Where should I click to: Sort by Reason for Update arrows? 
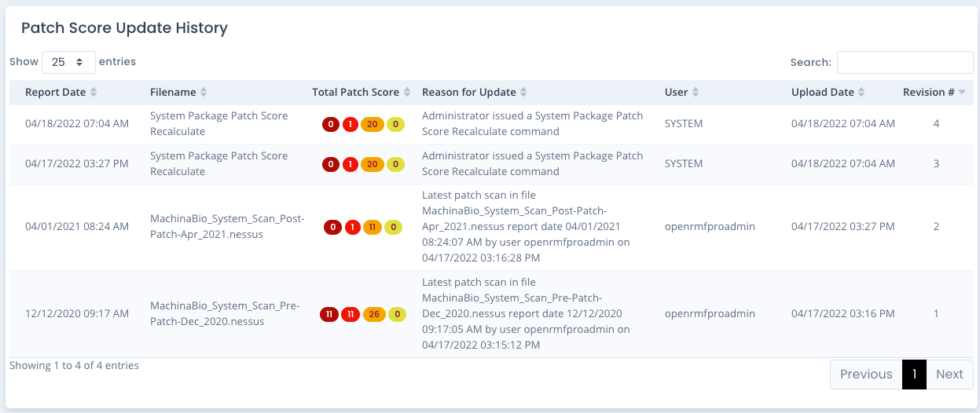(524, 93)
